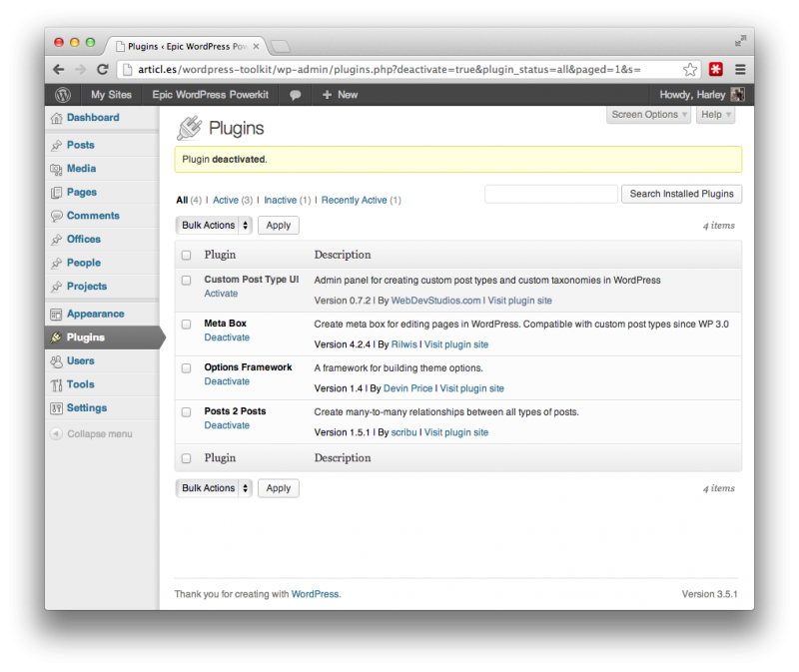
Task: Open My Sites menu in admin bar
Action: pos(111,95)
